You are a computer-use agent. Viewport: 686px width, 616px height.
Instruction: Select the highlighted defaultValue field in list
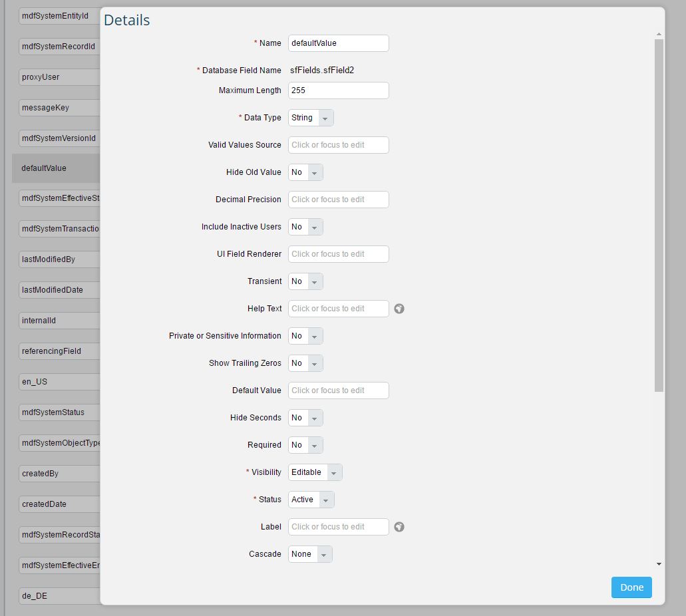[56, 168]
